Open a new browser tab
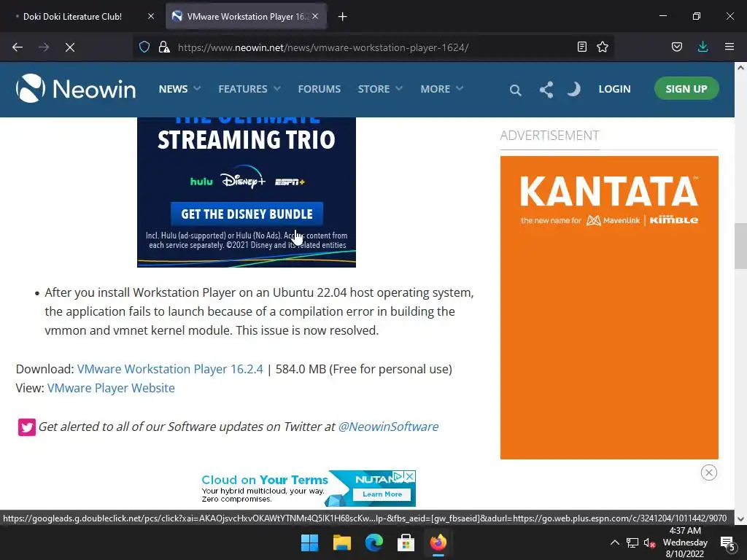 coord(343,17)
